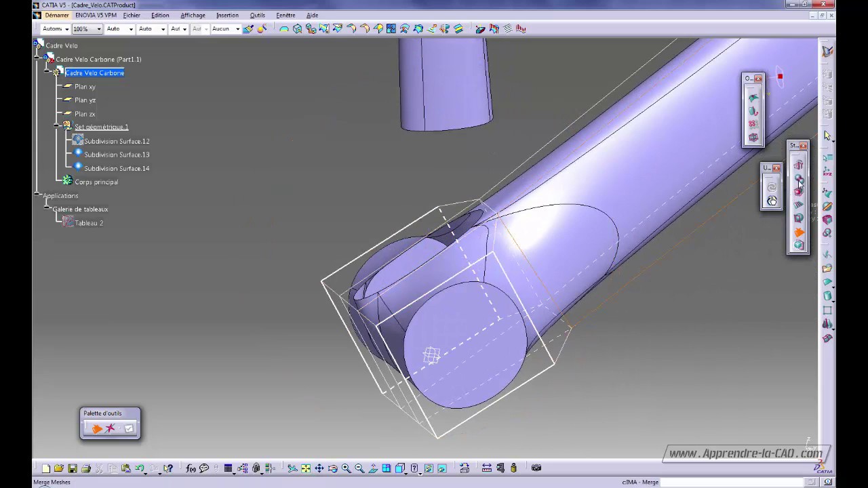Click the New document icon
The height and width of the screenshot is (488, 868).
point(46,468)
